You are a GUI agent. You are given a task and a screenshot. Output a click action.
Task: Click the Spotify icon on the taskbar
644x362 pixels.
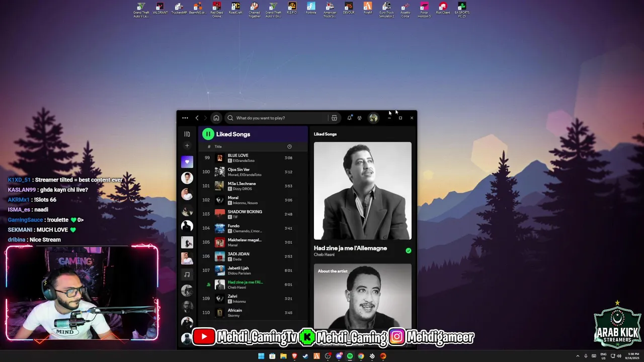[350, 356]
